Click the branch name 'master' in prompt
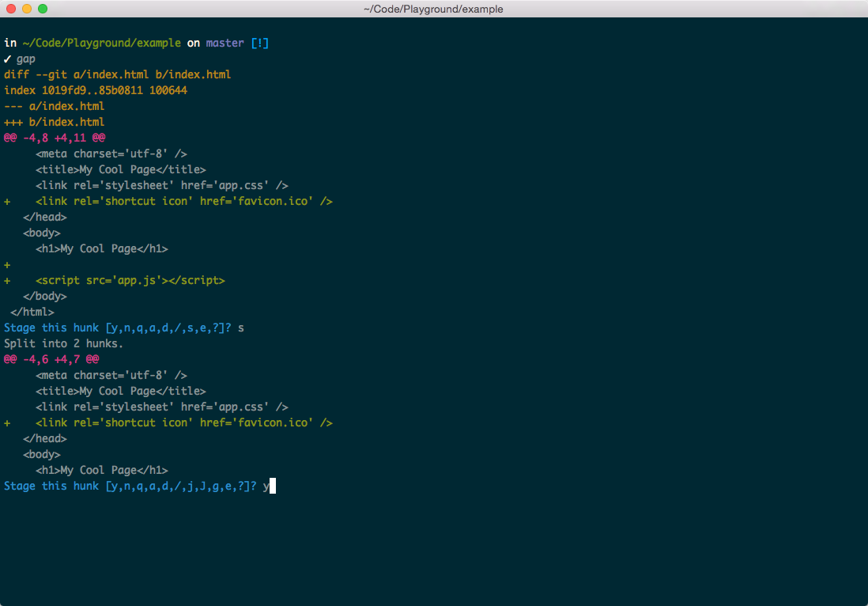This screenshot has width=868, height=606. point(225,44)
